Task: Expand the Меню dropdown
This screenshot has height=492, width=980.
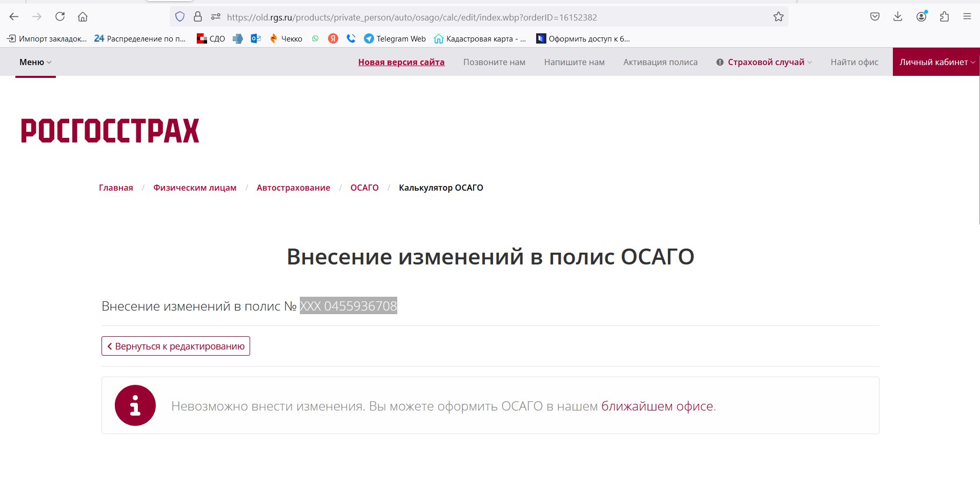Action: pyautogui.click(x=35, y=62)
